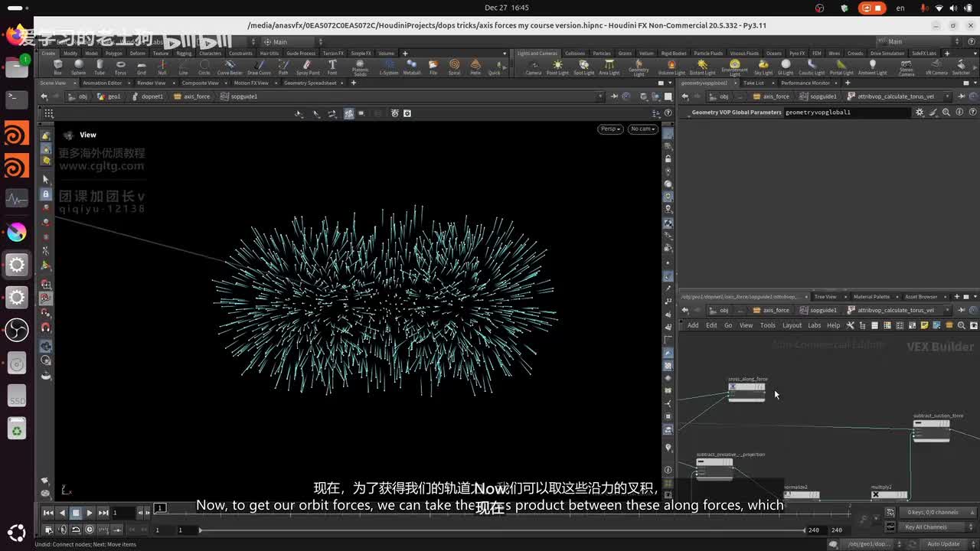Click the Metaball shelf tool

coord(412,67)
